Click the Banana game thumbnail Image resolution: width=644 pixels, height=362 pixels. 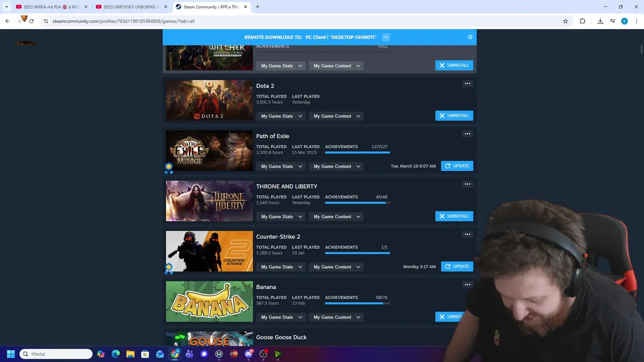pyautogui.click(x=209, y=302)
